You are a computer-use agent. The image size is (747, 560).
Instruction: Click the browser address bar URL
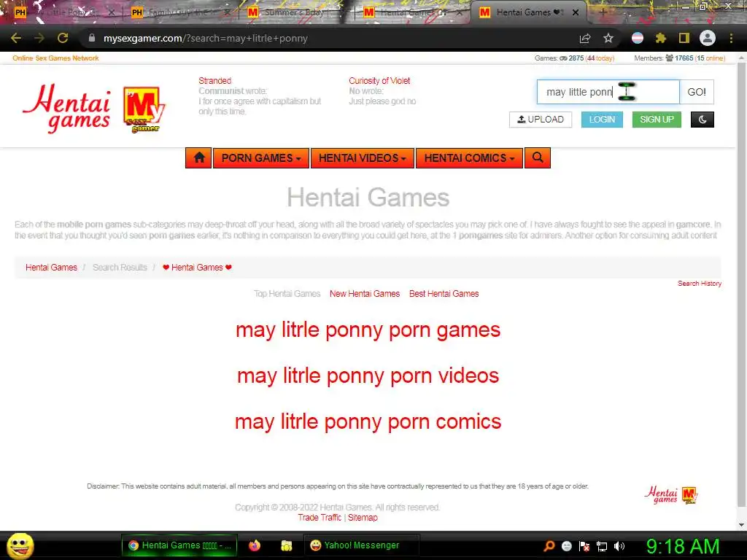point(206,38)
